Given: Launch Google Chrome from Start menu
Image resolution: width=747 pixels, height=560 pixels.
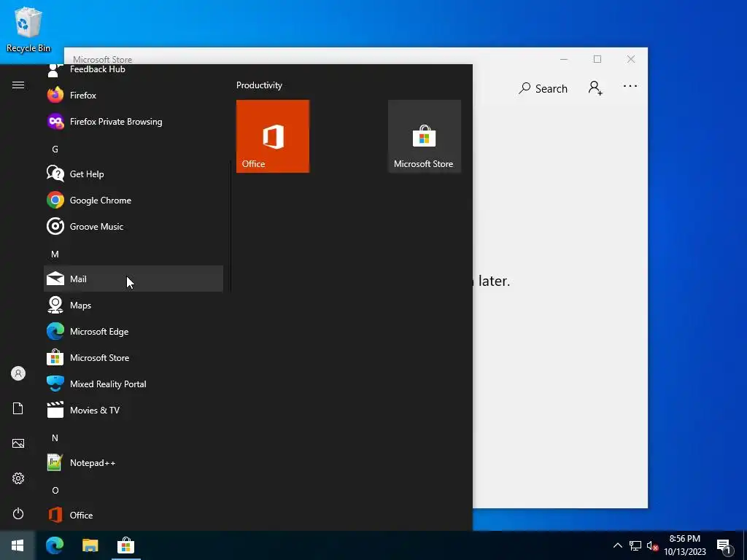Looking at the screenshot, I should click(133, 200).
